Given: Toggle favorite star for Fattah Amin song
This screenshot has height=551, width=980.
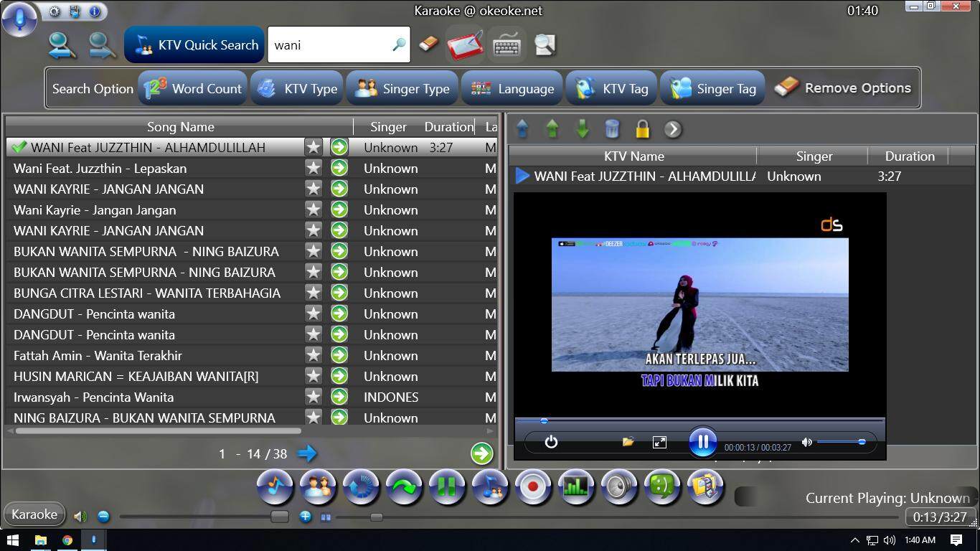Looking at the screenshot, I should pyautogui.click(x=314, y=355).
